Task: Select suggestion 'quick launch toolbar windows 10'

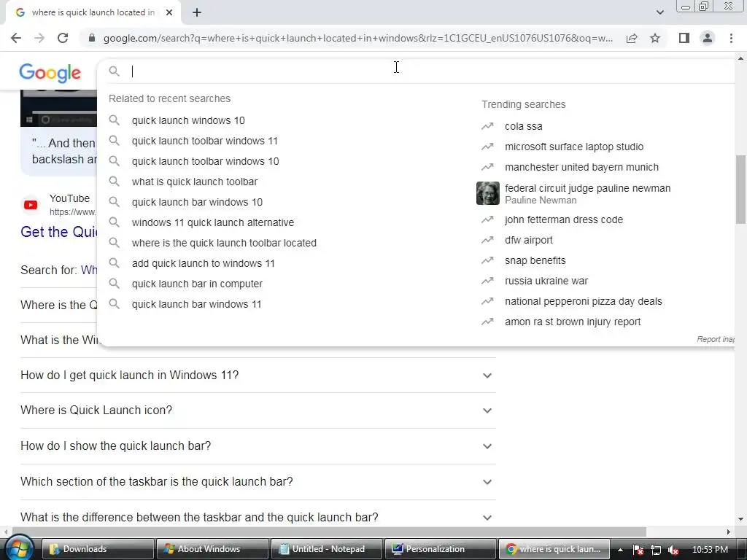Action: [x=205, y=161]
